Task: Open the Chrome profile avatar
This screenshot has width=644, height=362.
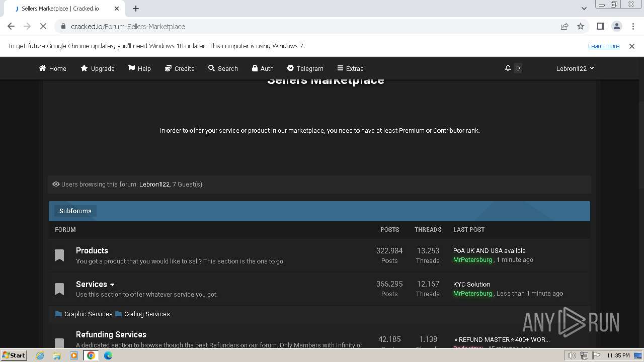Action: tap(616, 26)
